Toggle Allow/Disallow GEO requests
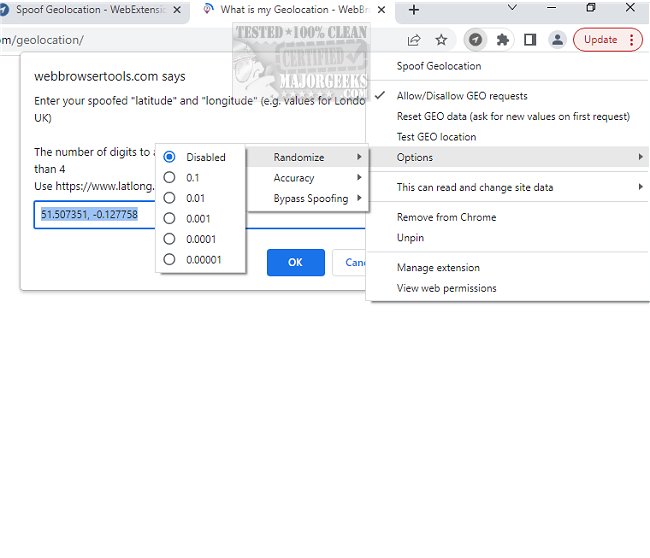 (508, 96)
